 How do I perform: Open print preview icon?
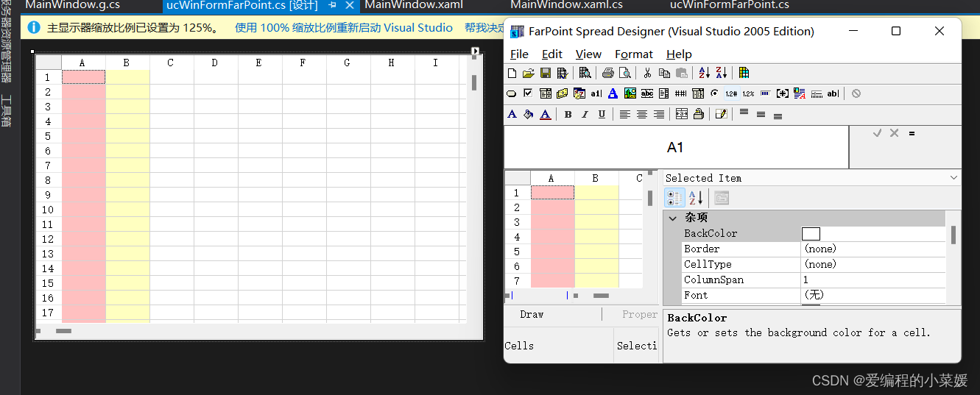pyautogui.click(x=625, y=74)
